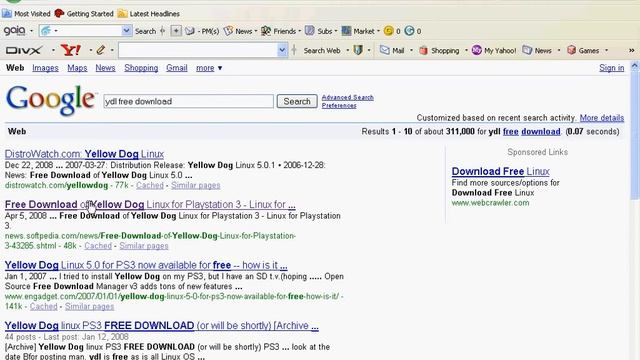The image size is (640, 360).
Task: Click the page vertical scrollbar thumb
Action: (x=635, y=135)
